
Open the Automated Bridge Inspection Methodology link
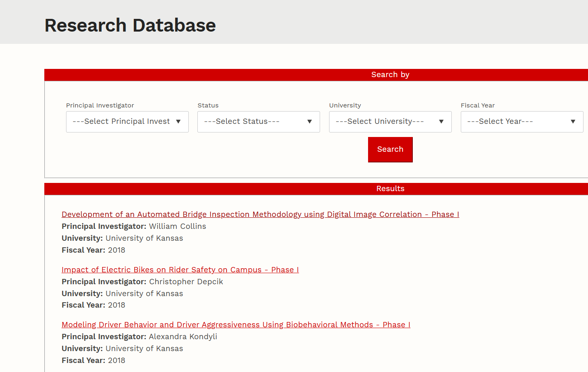point(260,215)
